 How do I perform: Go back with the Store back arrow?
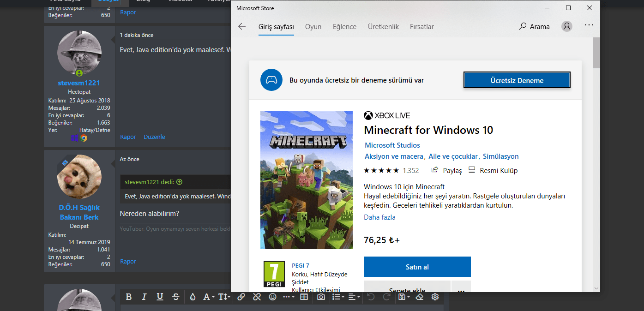242,27
